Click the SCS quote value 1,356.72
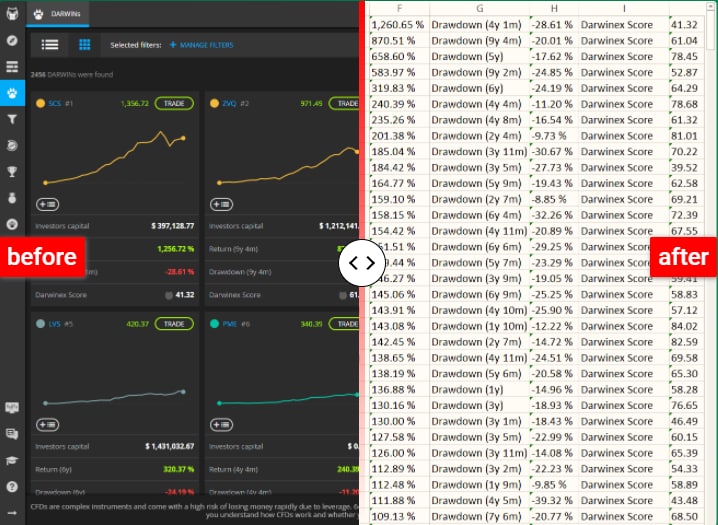Image resolution: width=718 pixels, height=525 pixels. click(135, 103)
